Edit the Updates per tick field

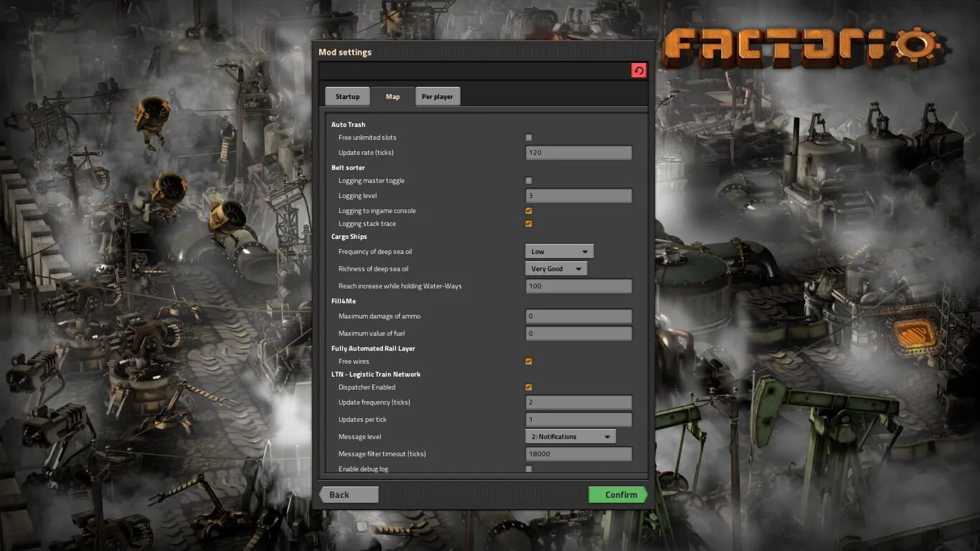click(x=578, y=420)
